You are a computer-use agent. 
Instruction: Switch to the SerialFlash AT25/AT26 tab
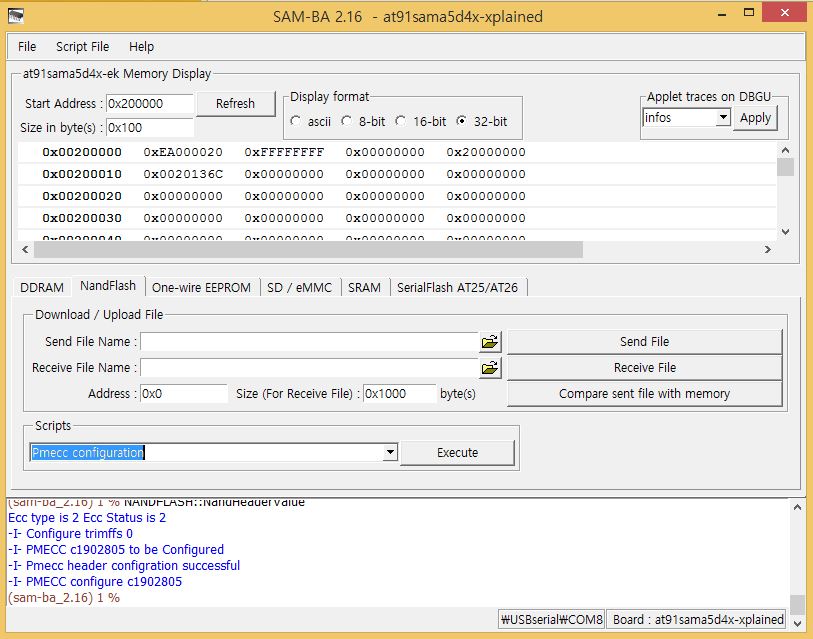(457, 287)
